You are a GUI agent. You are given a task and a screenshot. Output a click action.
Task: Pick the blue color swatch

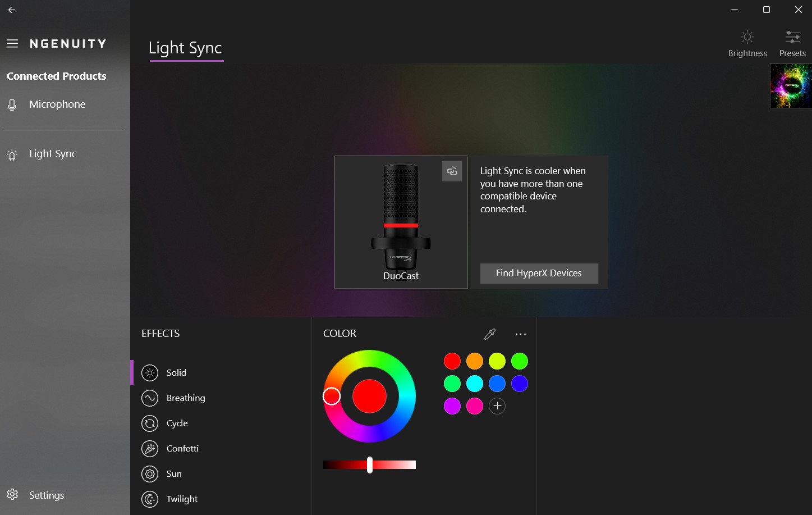click(497, 384)
